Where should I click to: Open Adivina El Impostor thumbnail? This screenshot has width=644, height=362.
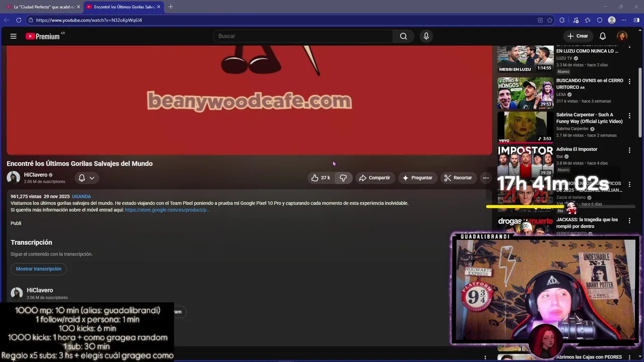point(525,161)
